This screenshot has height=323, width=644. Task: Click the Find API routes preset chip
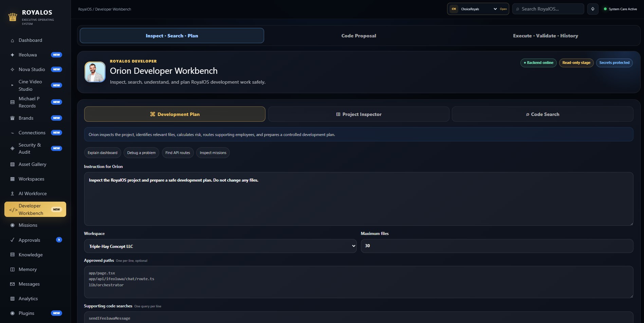pyautogui.click(x=178, y=153)
